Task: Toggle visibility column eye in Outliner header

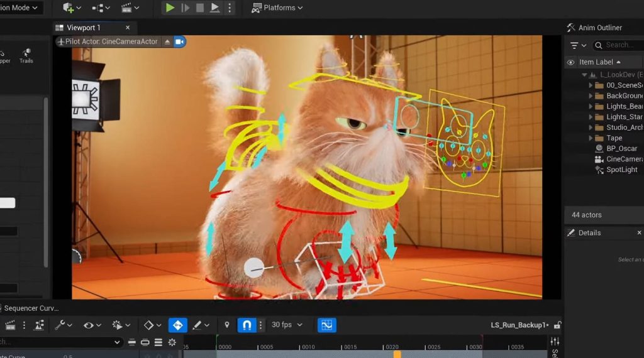Action: tap(570, 62)
